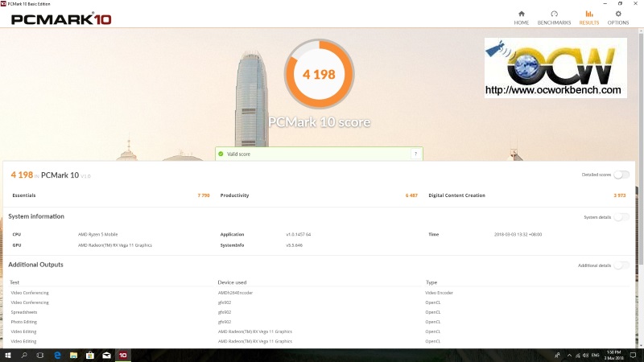Open the Benchmarks gauge icon
This screenshot has width=644, height=362.
554,14
